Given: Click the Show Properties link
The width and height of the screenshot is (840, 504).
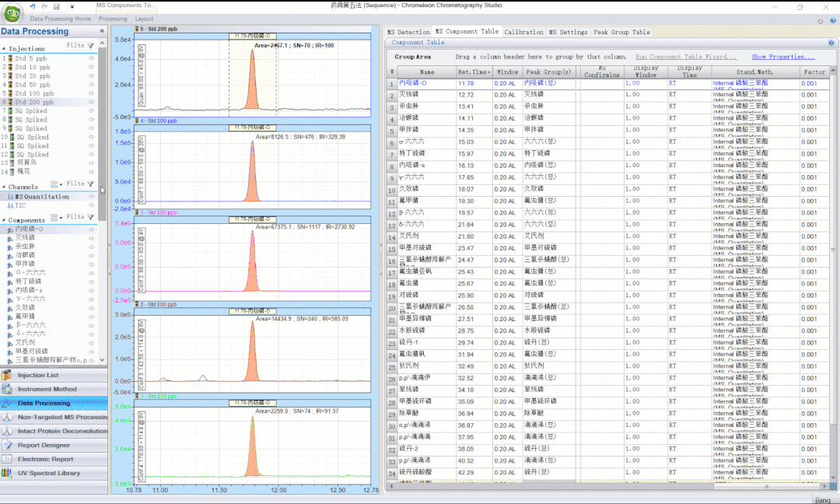Looking at the screenshot, I should pyautogui.click(x=782, y=57).
